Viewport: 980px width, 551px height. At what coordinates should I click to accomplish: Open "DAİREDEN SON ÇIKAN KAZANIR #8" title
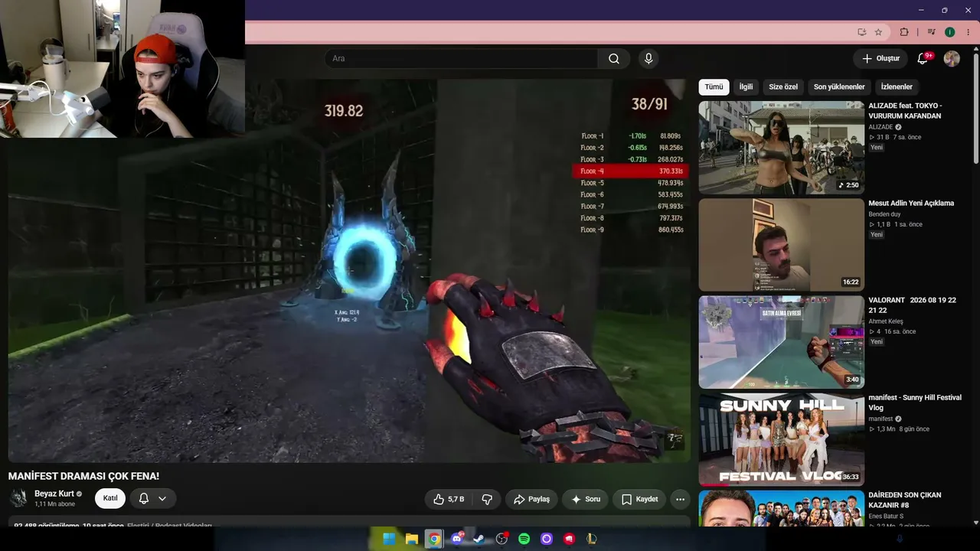coord(905,500)
